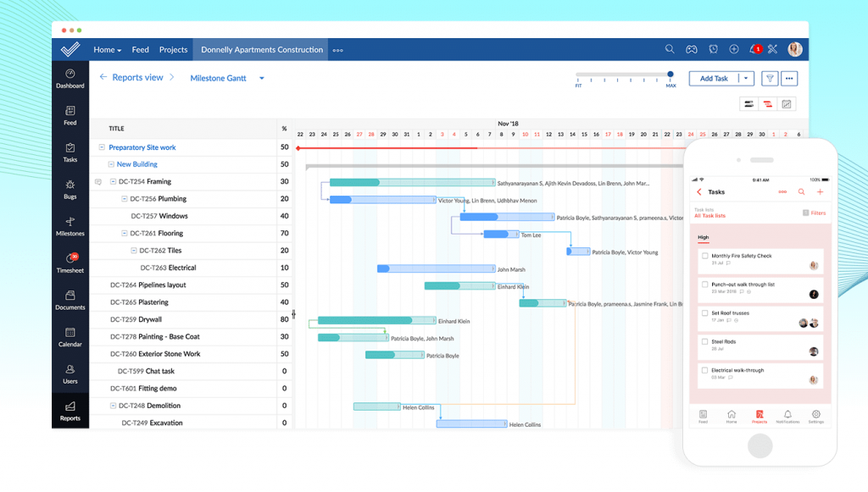Image resolution: width=868 pixels, height=492 pixels.
Task: Select the grey bars Gantt view icon
Action: (x=748, y=104)
